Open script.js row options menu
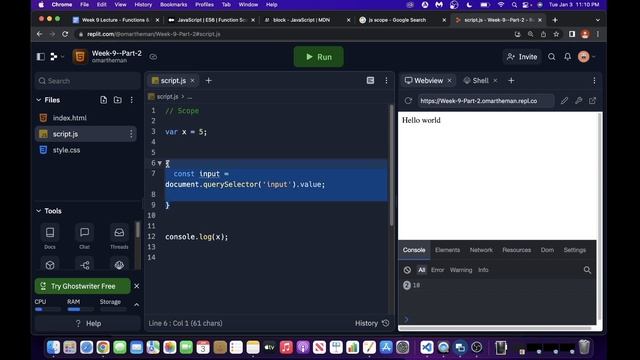Viewport: 640px width, 360px height. [x=131, y=134]
